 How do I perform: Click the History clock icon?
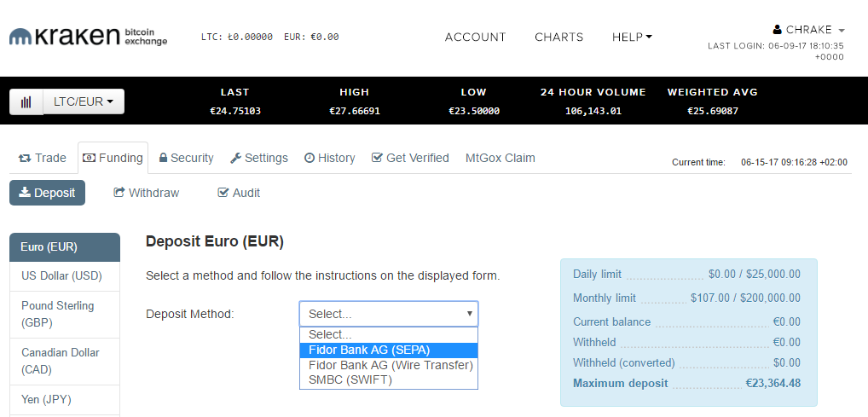coord(310,158)
